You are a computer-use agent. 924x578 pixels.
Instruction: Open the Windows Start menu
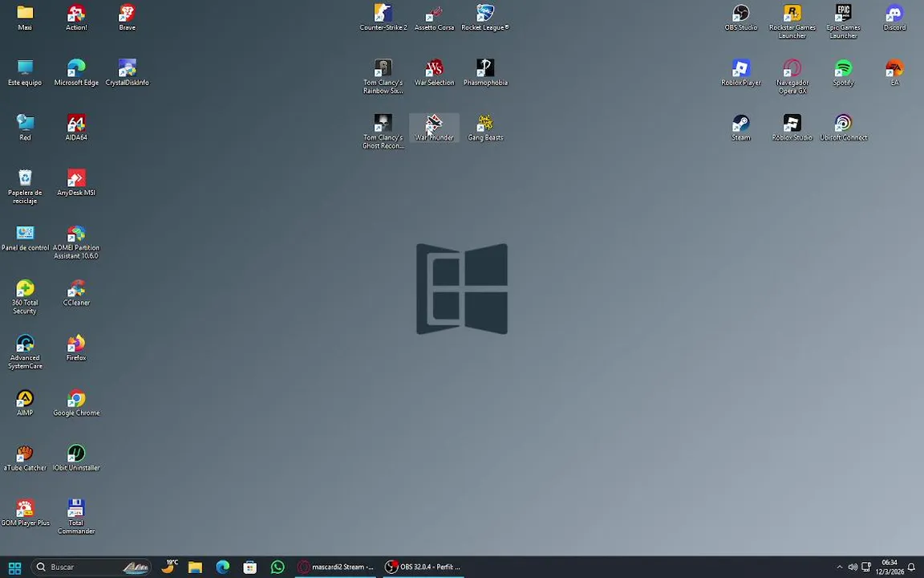point(14,568)
